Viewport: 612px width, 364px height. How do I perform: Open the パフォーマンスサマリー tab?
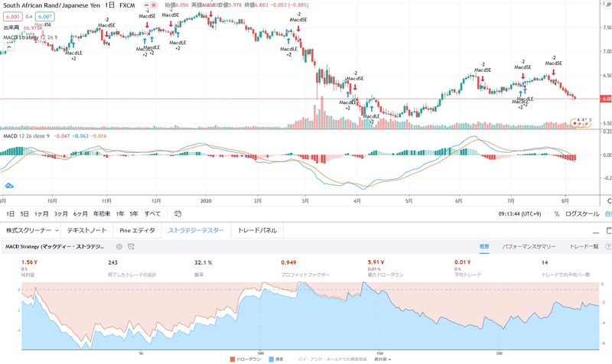[527, 247]
